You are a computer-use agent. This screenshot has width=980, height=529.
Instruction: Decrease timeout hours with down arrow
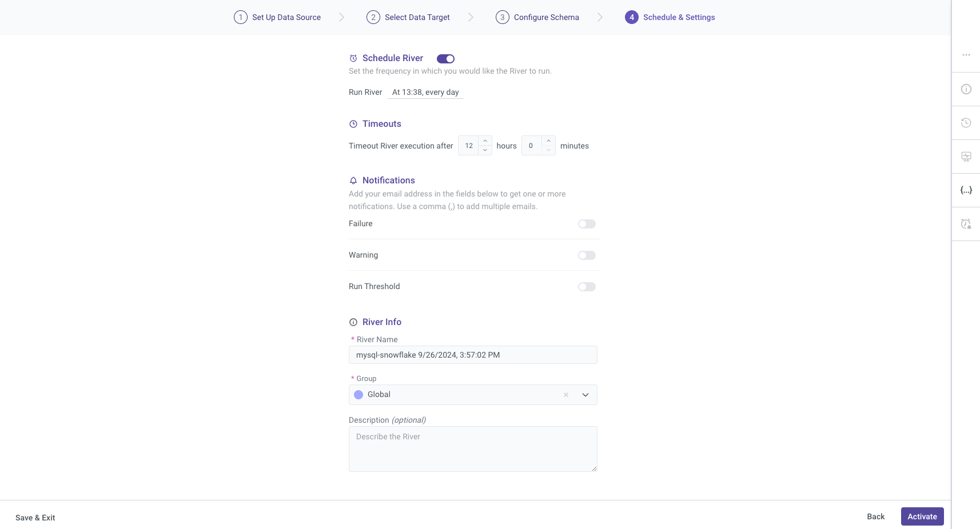pyautogui.click(x=485, y=150)
